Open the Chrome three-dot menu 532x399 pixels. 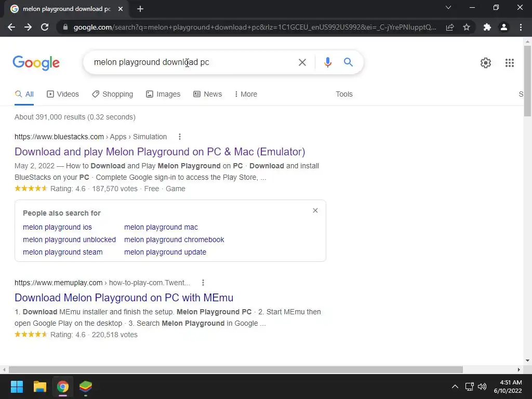[521, 27]
